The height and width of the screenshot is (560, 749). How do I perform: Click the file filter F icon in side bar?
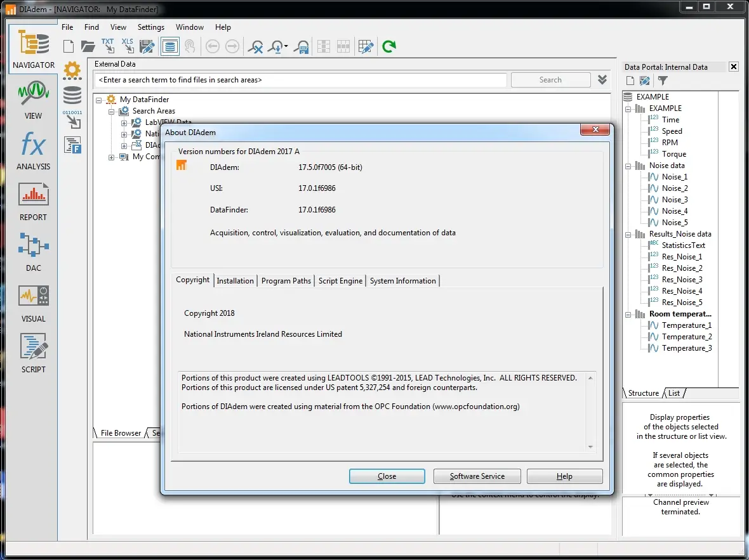(72, 145)
